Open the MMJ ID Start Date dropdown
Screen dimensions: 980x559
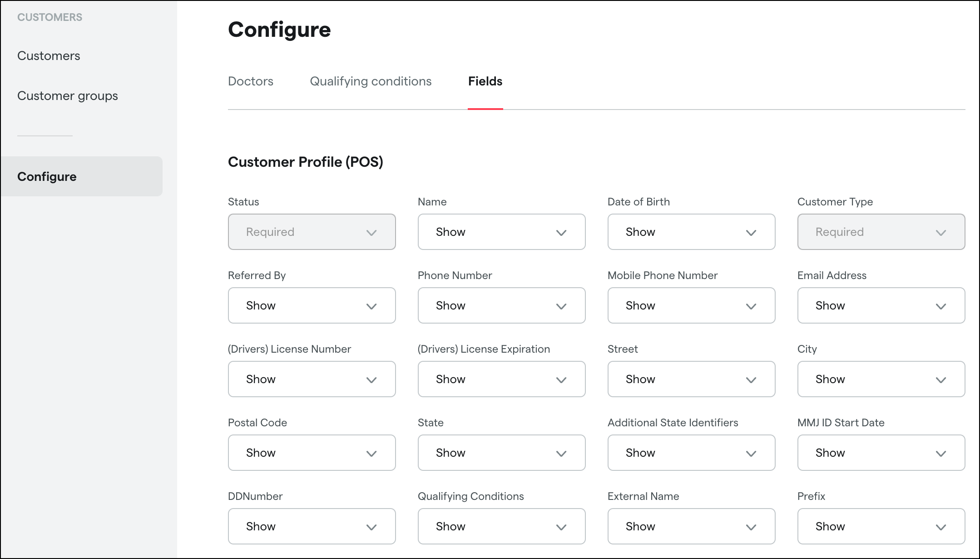[x=881, y=453]
